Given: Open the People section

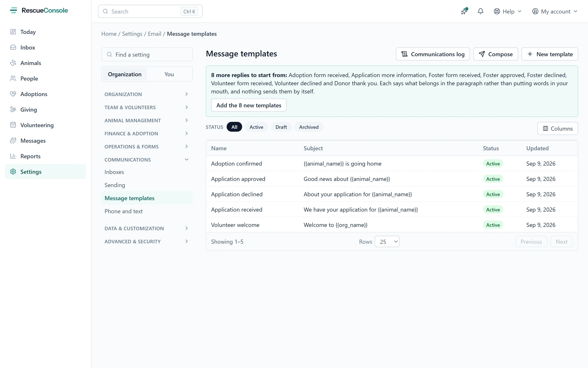Looking at the screenshot, I should point(46,79).
